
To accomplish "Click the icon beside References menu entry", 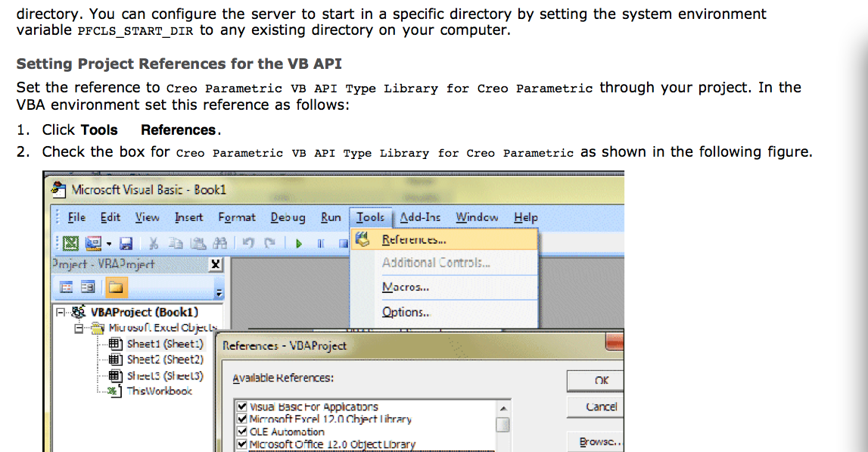I will tap(362, 239).
